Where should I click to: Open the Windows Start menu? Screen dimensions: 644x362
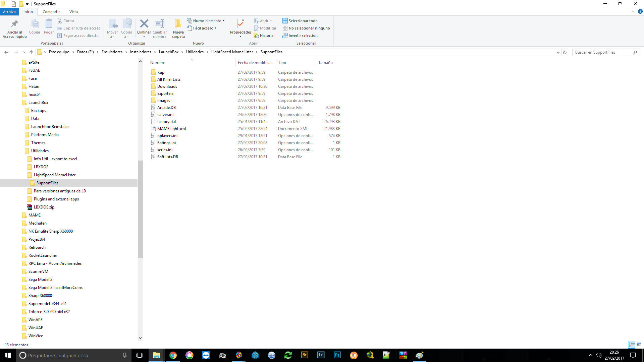pos(8,355)
